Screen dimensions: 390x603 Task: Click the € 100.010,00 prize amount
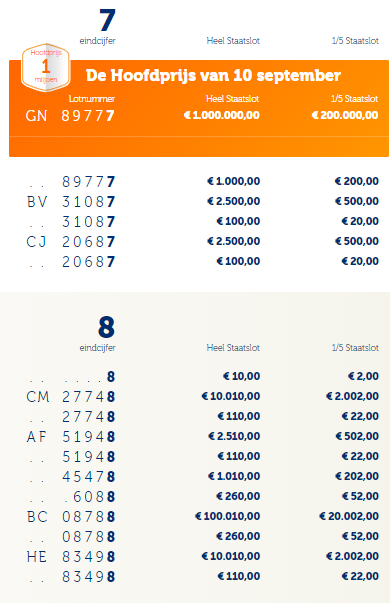point(228,516)
